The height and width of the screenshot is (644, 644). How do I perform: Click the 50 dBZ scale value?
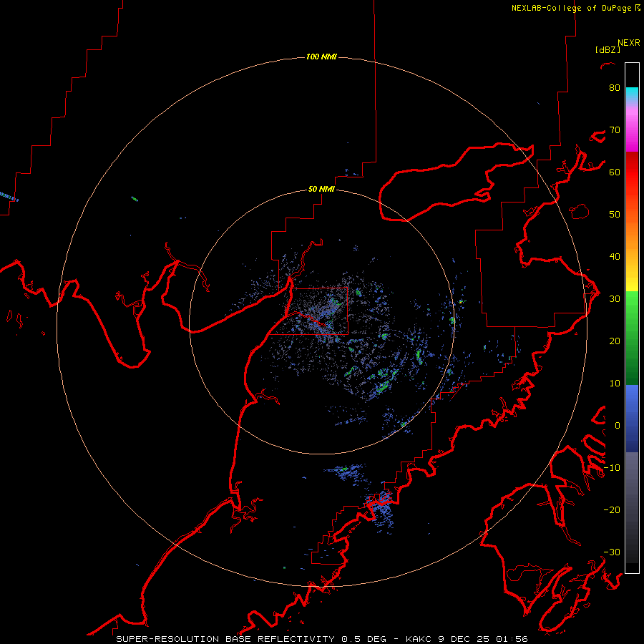point(615,215)
